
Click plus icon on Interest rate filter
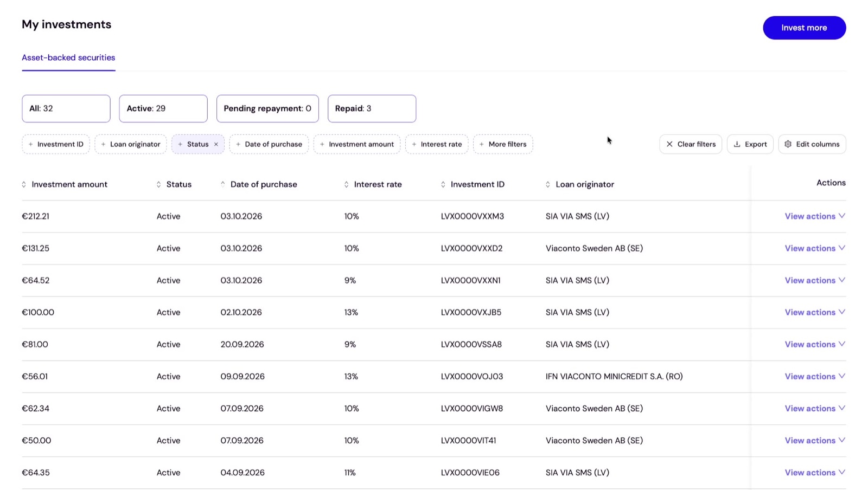(414, 144)
